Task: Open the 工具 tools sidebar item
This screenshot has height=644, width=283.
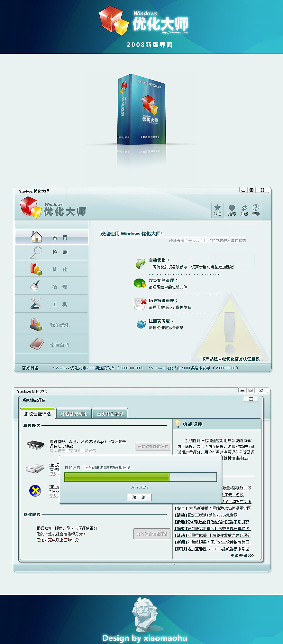Action: click(52, 304)
